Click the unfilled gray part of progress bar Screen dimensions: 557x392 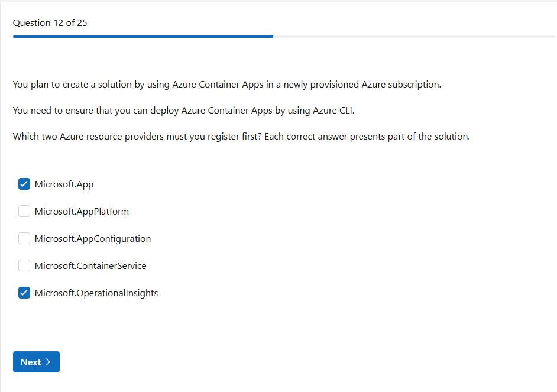414,37
